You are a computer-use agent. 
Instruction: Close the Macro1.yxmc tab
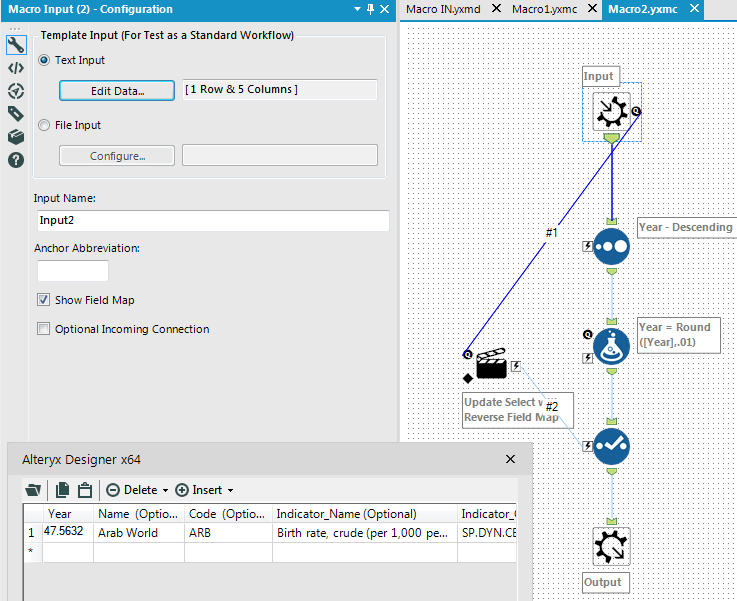[593, 8]
